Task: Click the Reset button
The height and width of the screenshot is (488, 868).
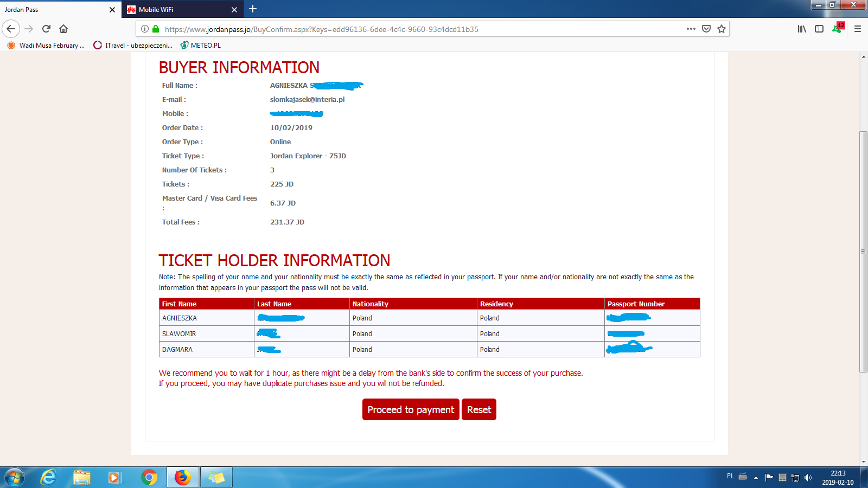Action: (479, 409)
